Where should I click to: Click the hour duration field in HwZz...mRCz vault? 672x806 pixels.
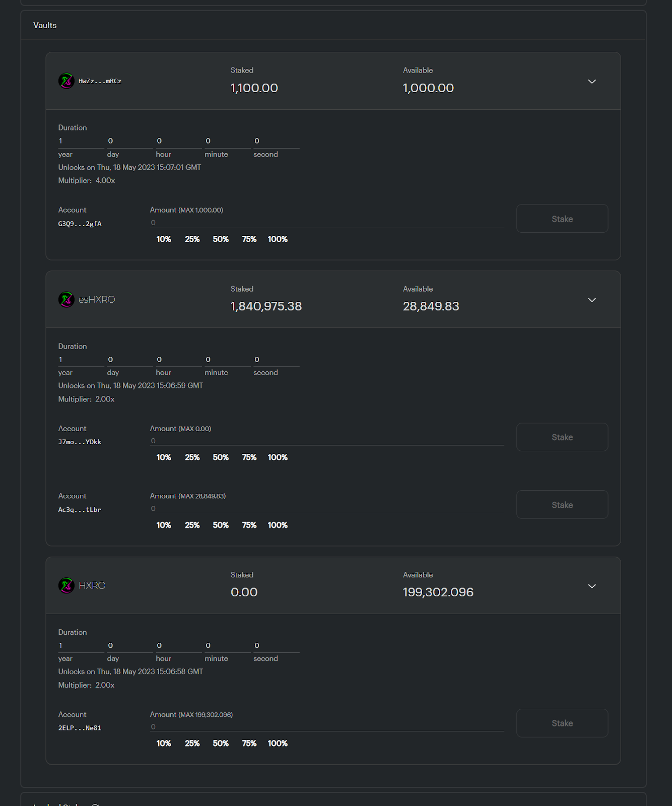[178, 141]
